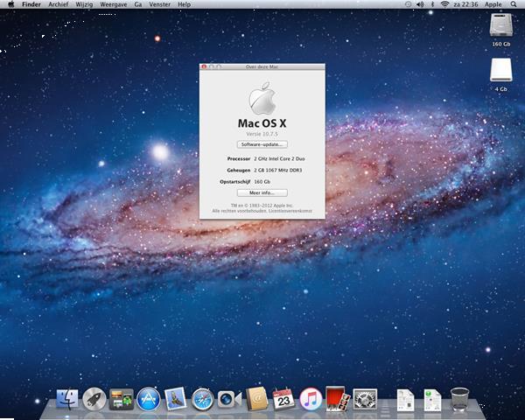Close the Over deze Mac window
Screen dimensions: 525x420
coord(204,66)
